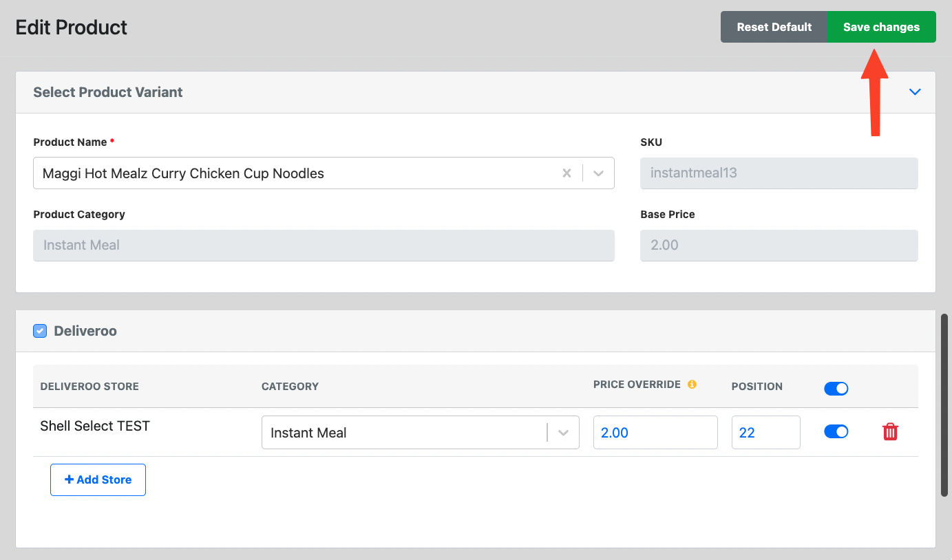Click the Add Store button
The height and width of the screenshot is (560, 952).
(98, 480)
